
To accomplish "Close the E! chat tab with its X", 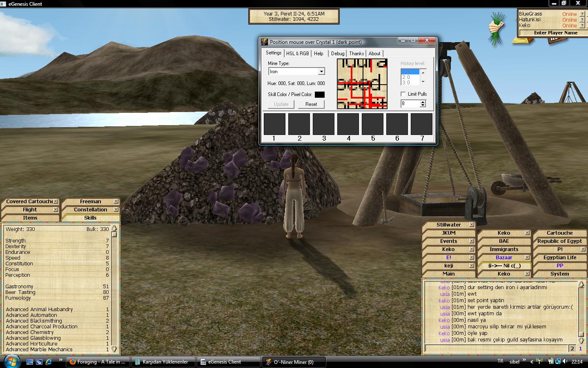I will tap(472, 258).
